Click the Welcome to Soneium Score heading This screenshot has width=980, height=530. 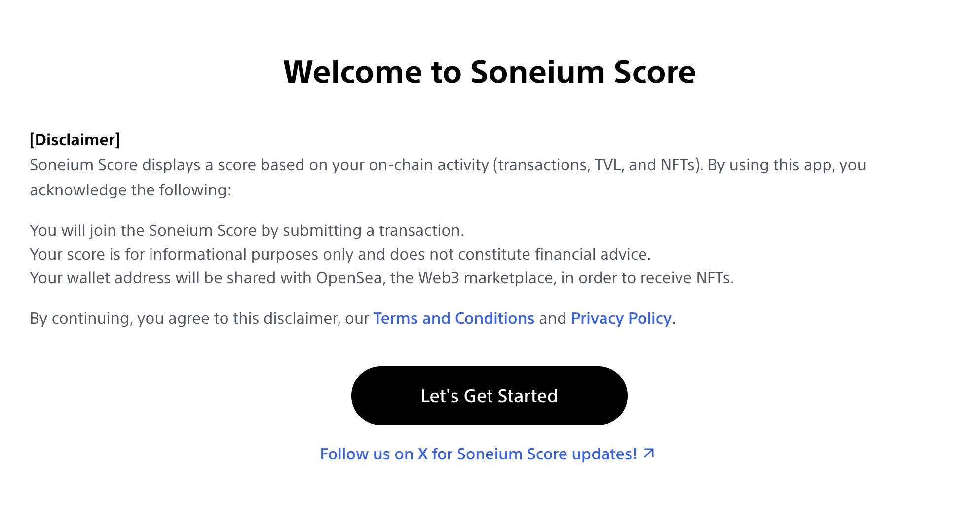coord(489,72)
